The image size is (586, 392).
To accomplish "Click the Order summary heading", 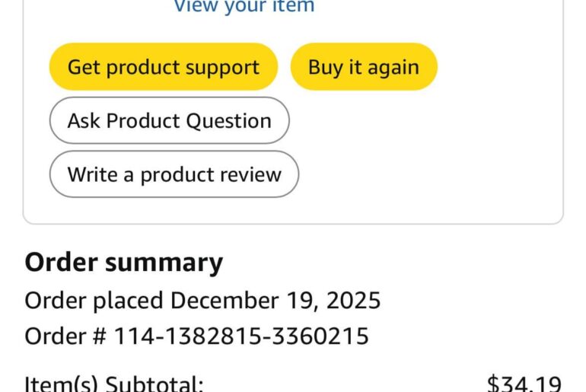I will (124, 263).
